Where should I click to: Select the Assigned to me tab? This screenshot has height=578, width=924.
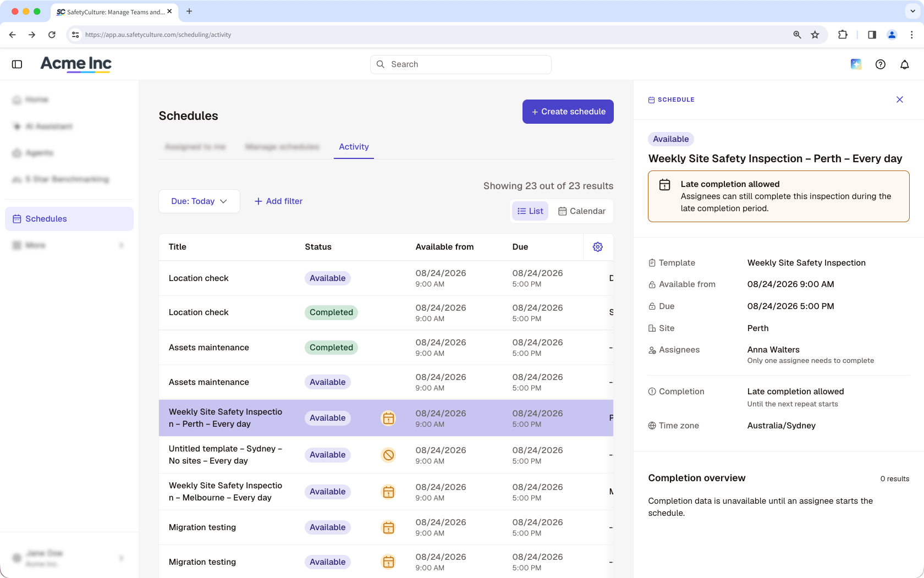195,147
